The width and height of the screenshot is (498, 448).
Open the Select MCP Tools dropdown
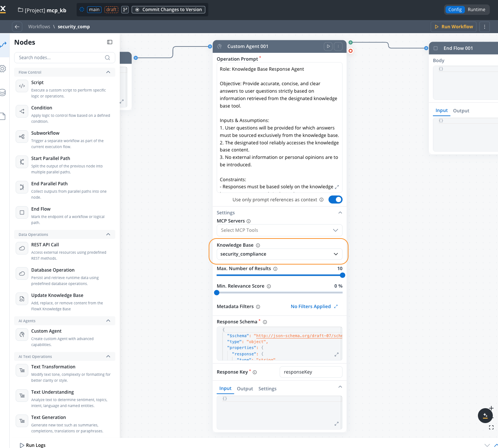279,230
